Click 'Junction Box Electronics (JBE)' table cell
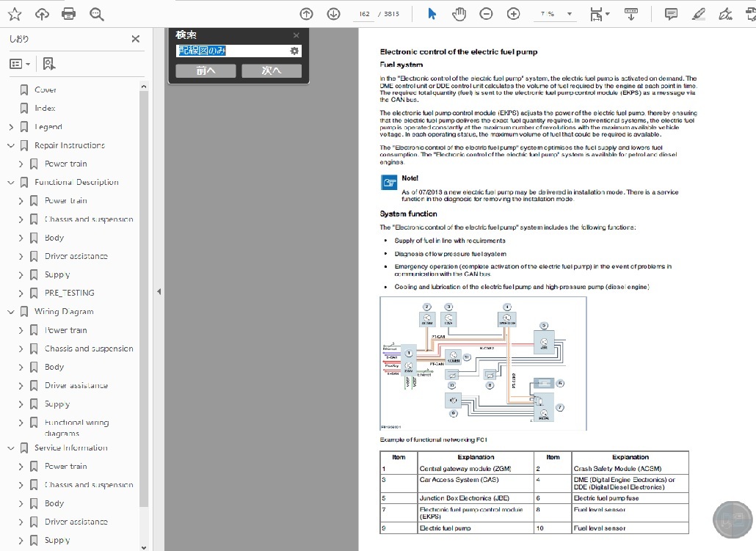The height and width of the screenshot is (551, 756). (476, 498)
